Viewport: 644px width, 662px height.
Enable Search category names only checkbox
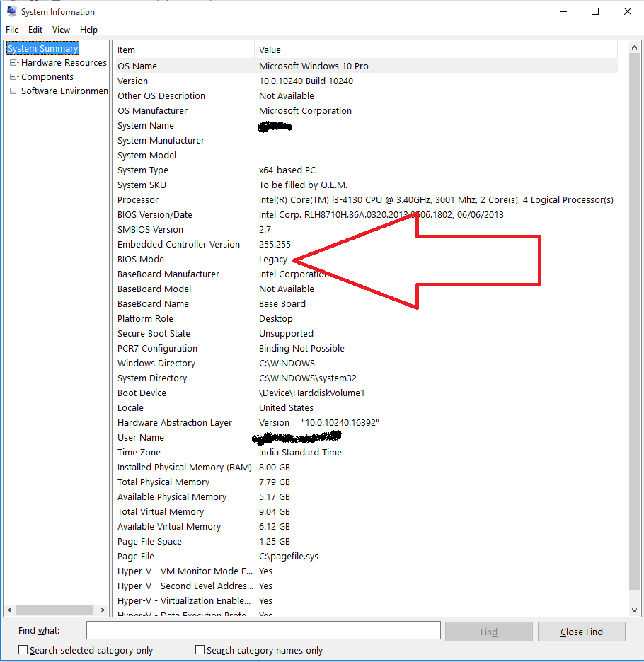pyautogui.click(x=200, y=650)
